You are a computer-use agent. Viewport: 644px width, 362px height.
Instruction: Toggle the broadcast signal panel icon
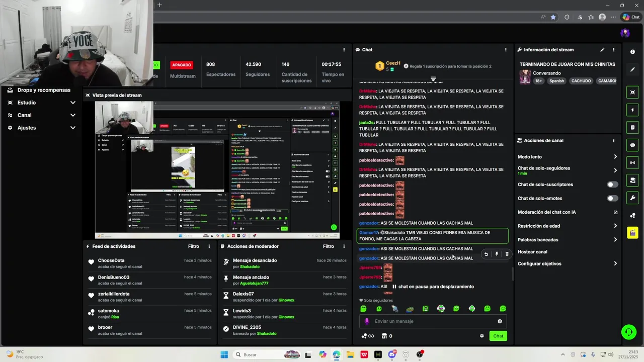pyautogui.click(x=632, y=162)
